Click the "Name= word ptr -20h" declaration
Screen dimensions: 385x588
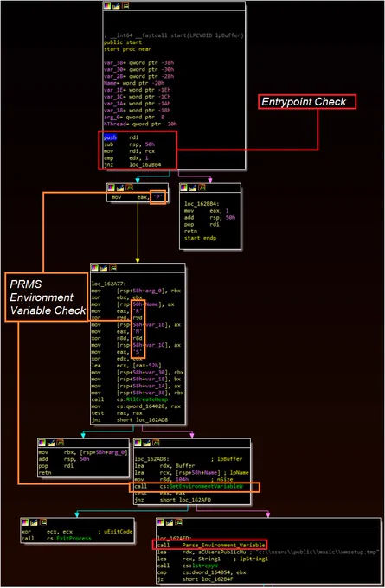[134, 83]
